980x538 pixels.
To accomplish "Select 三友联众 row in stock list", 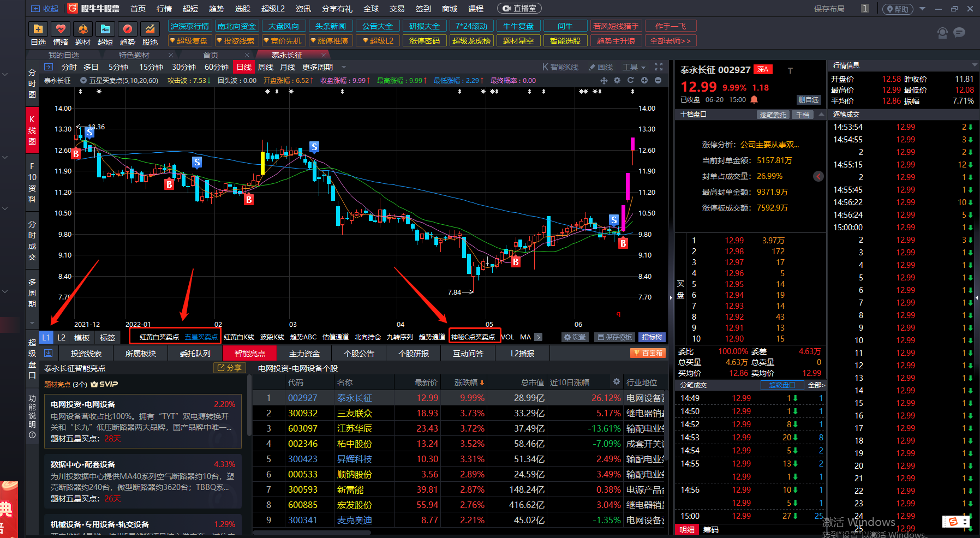I will click(458, 413).
